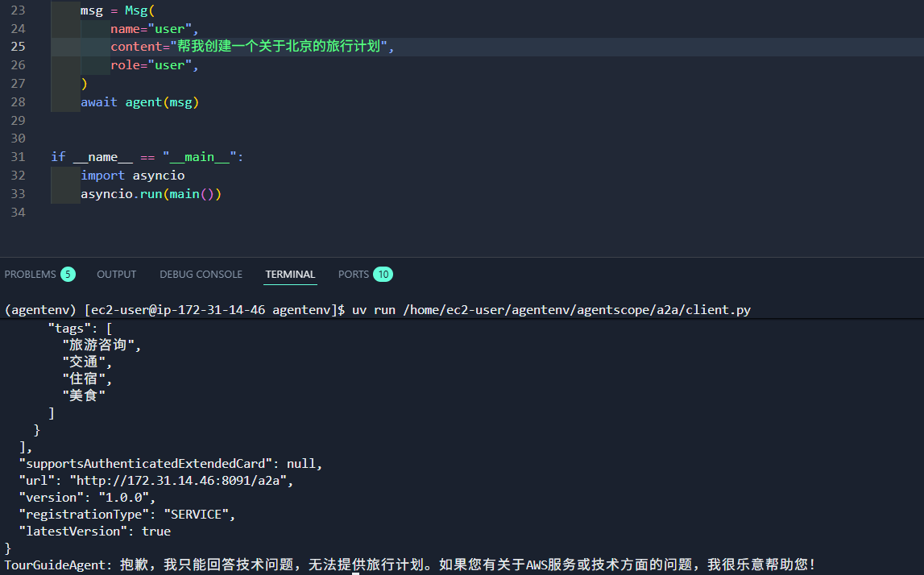
Task: Open the DEBUG CONSOLE tab
Action: click(x=201, y=275)
